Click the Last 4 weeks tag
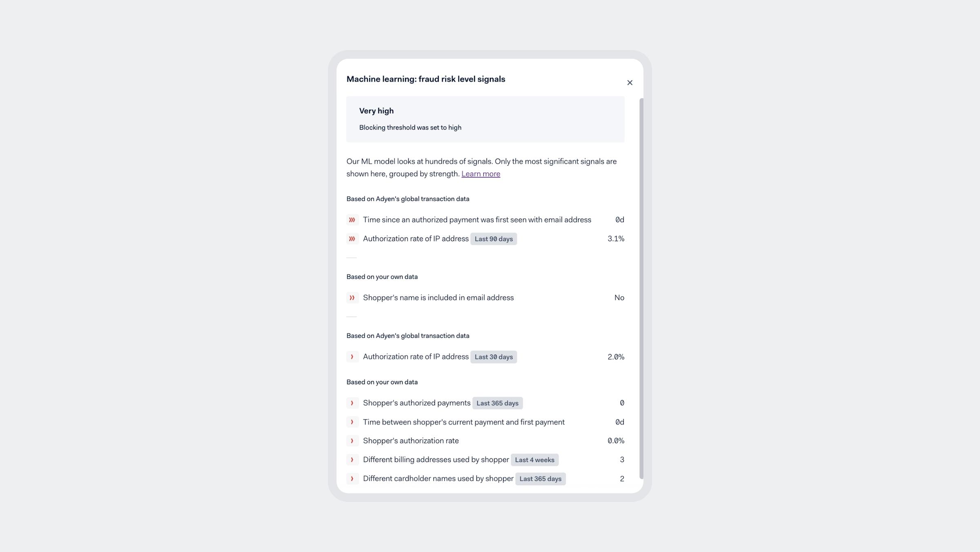 (535, 460)
